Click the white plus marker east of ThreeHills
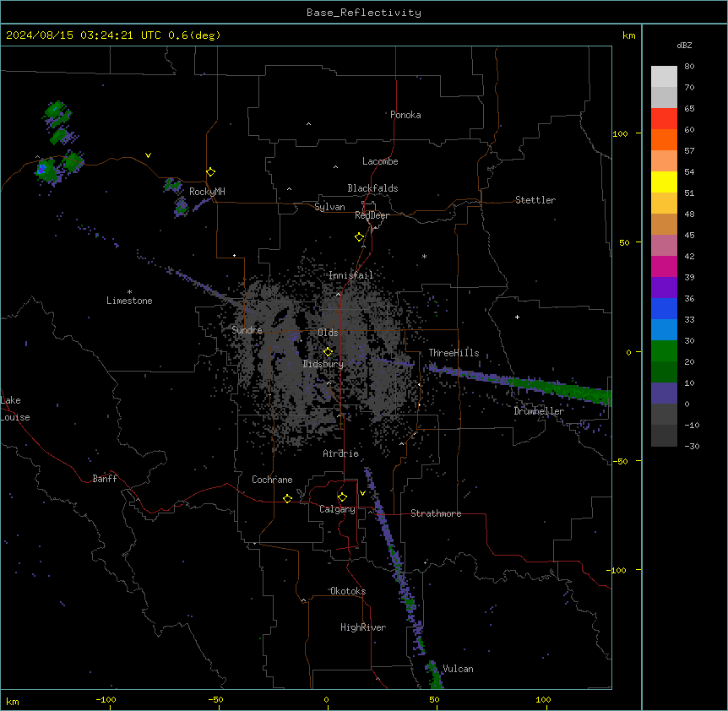The height and width of the screenshot is (711, 728). (x=517, y=317)
